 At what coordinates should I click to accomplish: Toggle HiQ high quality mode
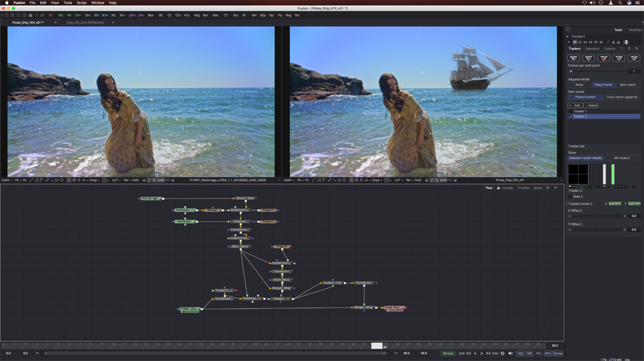[520, 353]
